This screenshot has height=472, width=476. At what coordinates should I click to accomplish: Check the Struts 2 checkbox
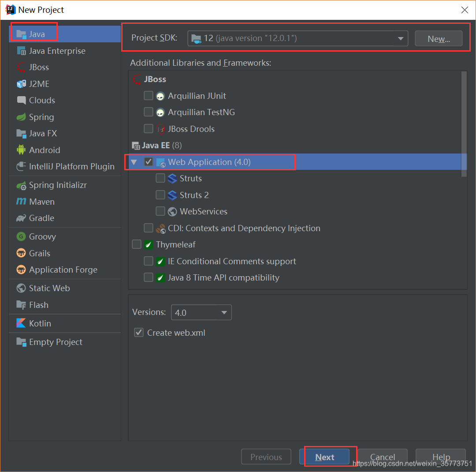(x=160, y=195)
